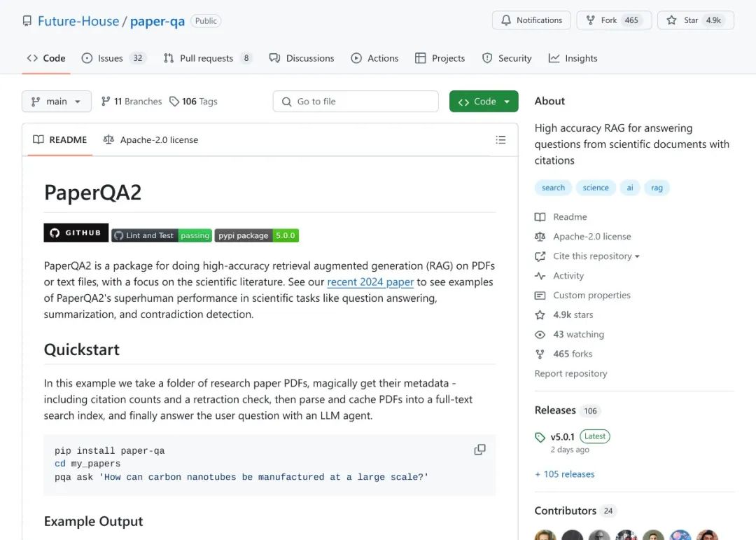756x540 pixels.
Task: Open the paper-qa repository link
Action: coord(157,21)
